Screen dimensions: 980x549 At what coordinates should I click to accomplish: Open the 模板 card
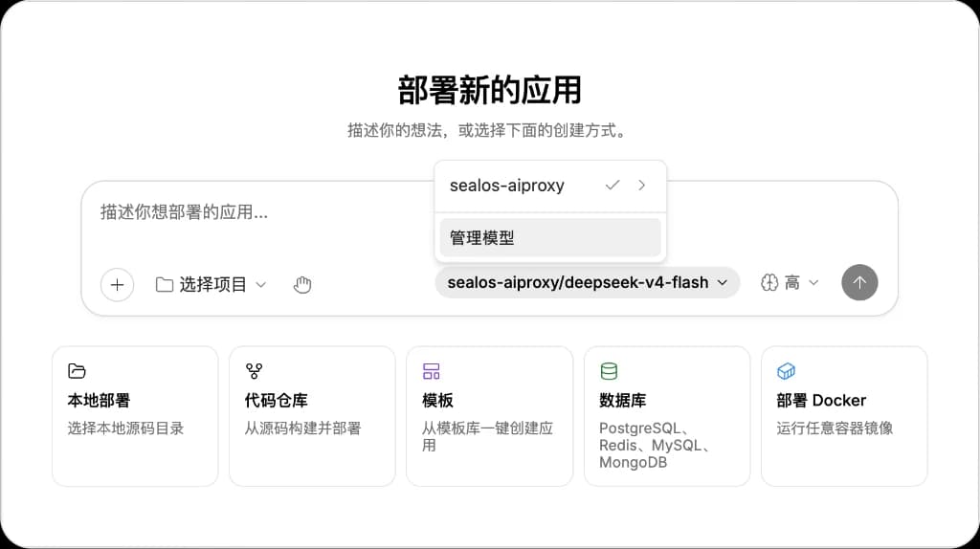[x=489, y=416]
